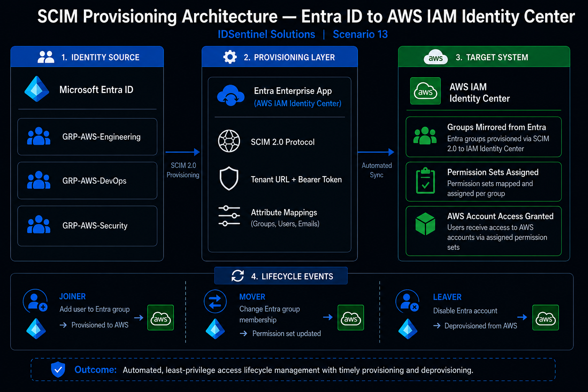Click the AWS Account Access green cube icon
Screen dimensions: 588x392
click(x=425, y=224)
